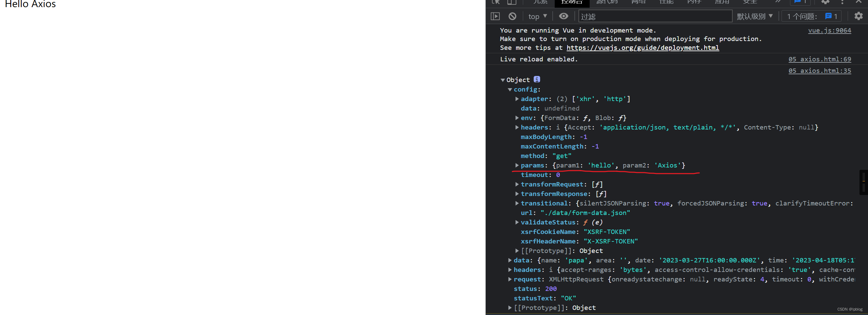
Task: Click the status: 200 property
Action: click(x=535, y=289)
